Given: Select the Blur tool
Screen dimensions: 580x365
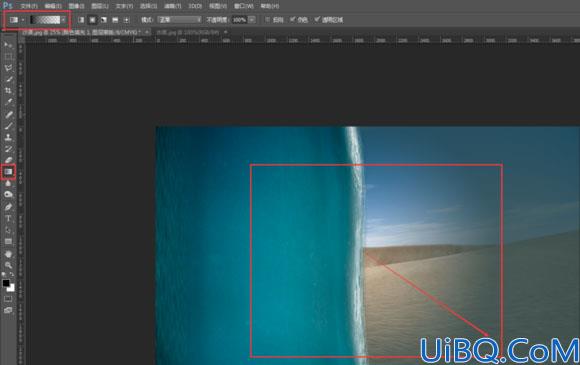Looking at the screenshot, I should click(x=8, y=183).
